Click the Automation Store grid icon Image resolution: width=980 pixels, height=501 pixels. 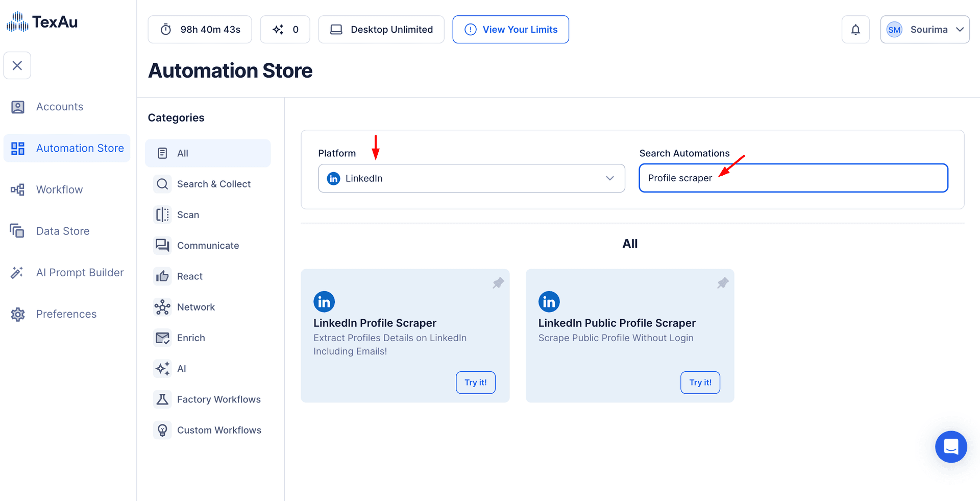click(x=18, y=148)
